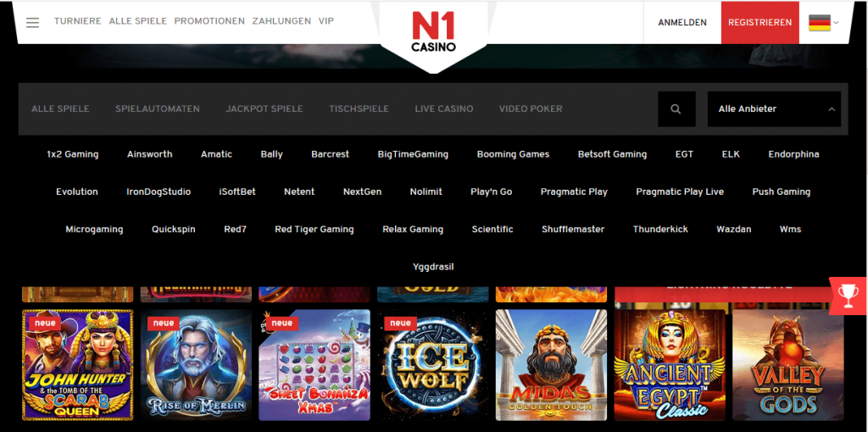Select provider Pragmatic Play

point(574,192)
